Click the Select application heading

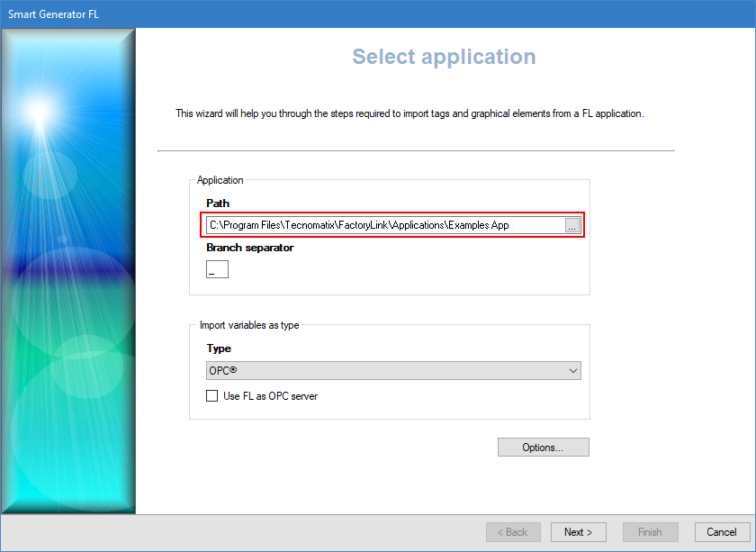[x=444, y=57]
